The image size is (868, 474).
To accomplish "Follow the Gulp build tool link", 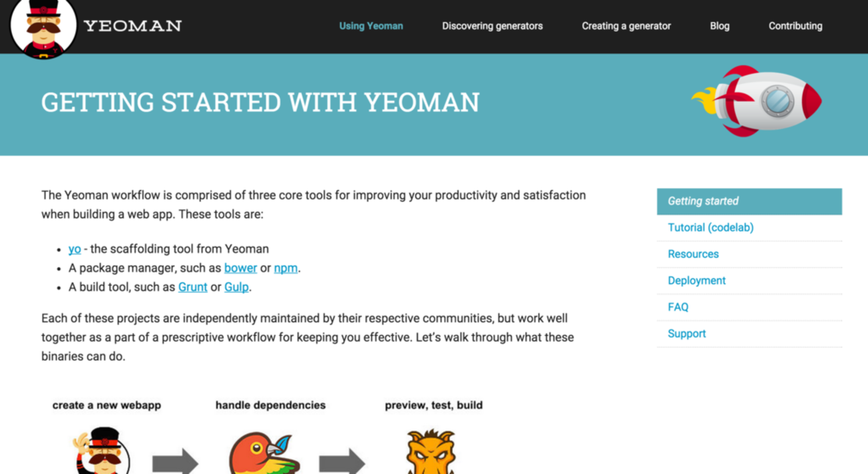I will [x=236, y=287].
